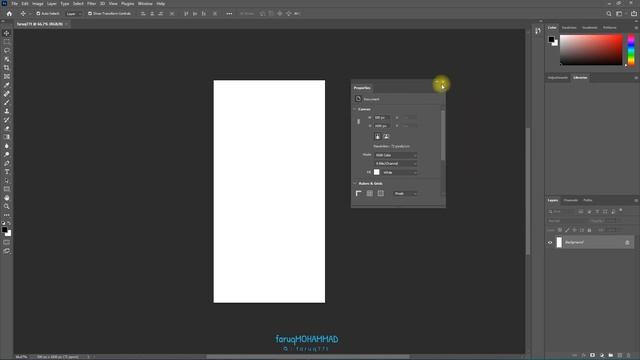Select the Gradient tool
Screen dimensions: 640x360
coord(7,137)
